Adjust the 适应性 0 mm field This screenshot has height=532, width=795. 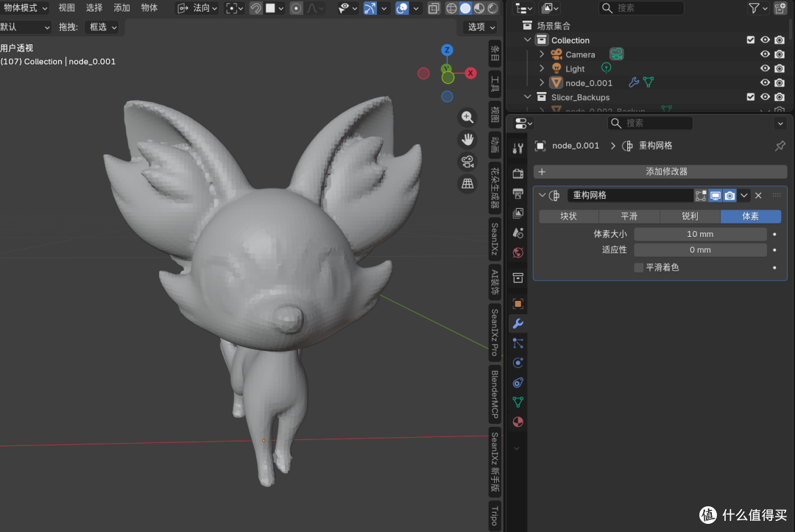point(700,249)
